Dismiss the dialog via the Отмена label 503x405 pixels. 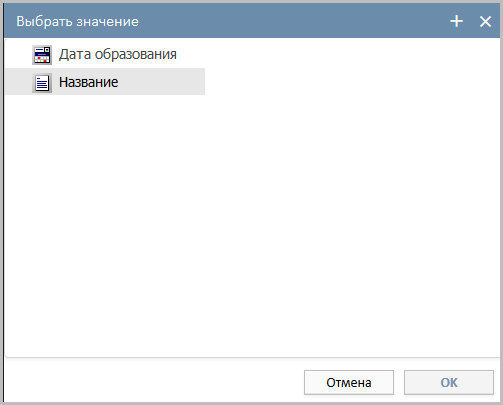click(x=349, y=382)
